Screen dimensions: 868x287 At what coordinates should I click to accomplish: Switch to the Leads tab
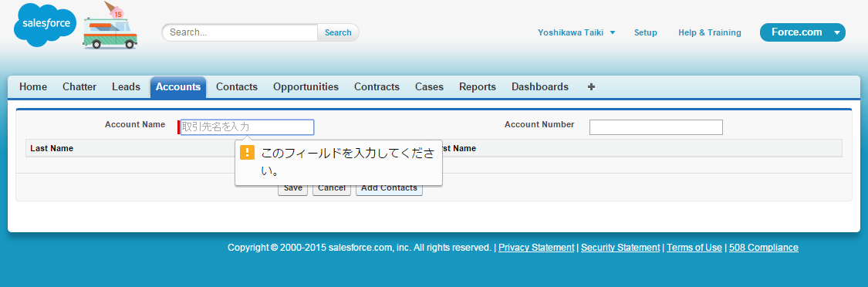click(x=126, y=87)
